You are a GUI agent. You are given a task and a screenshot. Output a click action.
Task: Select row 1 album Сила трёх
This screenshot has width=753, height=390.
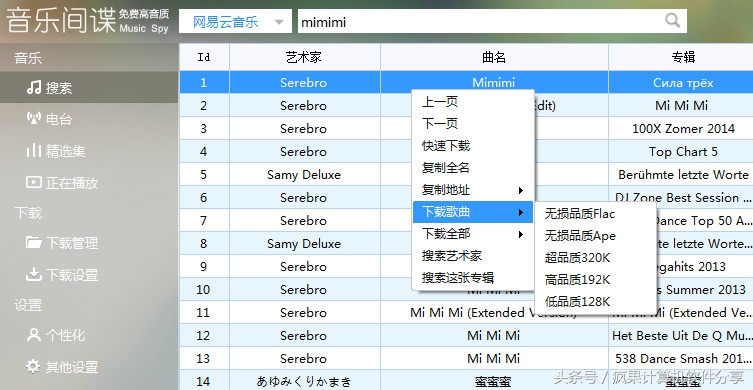click(683, 83)
